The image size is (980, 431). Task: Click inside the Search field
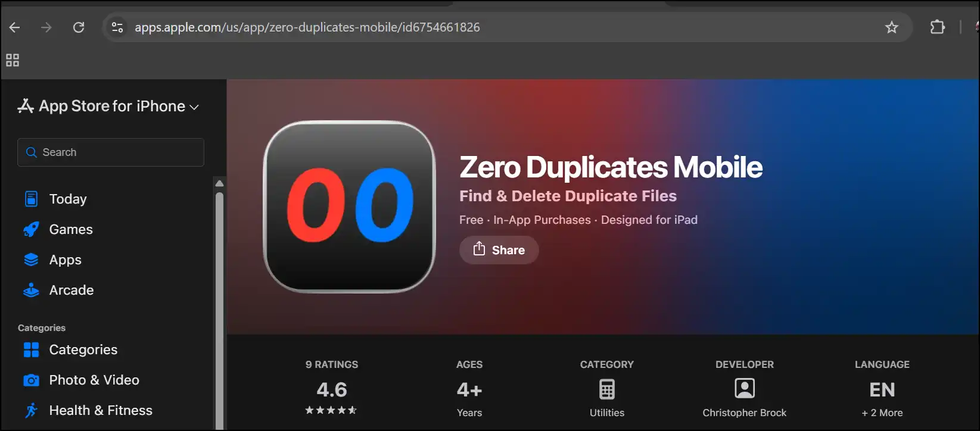(x=111, y=152)
